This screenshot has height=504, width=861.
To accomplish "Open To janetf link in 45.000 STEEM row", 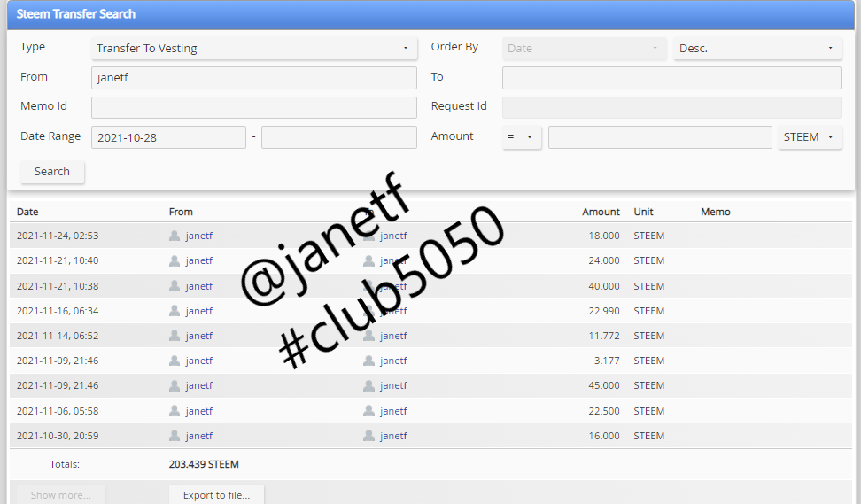I will [393, 385].
